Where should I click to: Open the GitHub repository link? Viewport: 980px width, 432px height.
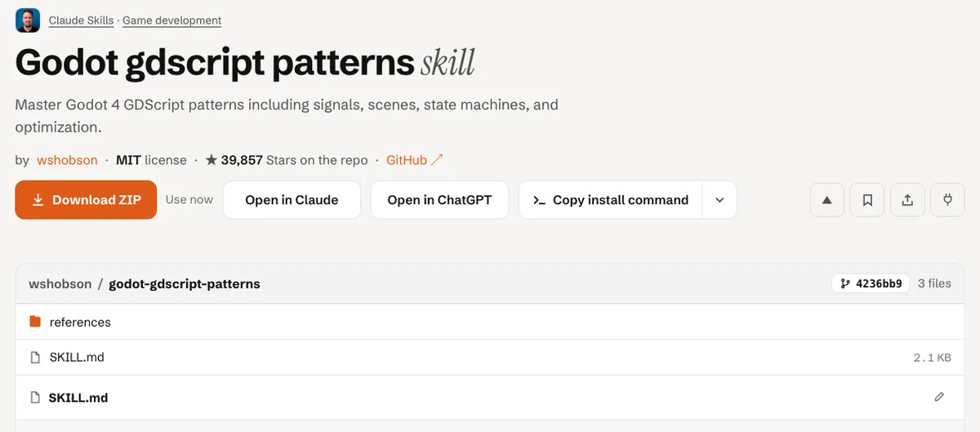pyautogui.click(x=414, y=160)
